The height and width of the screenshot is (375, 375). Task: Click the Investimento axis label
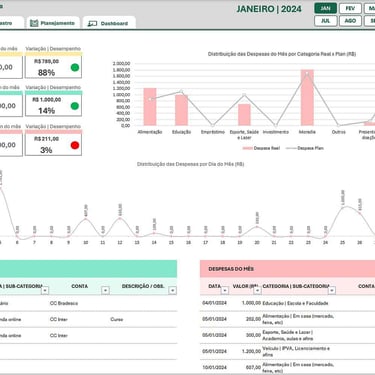coord(276,132)
